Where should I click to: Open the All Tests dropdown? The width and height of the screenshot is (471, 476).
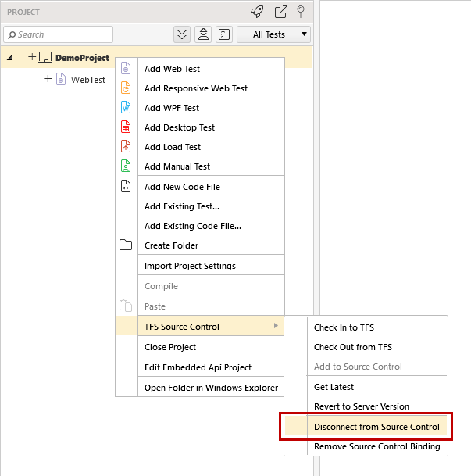click(273, 34)
